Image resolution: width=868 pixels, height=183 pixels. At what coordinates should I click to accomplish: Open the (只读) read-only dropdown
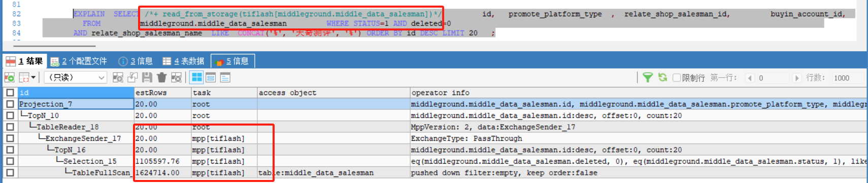point(76,77)
